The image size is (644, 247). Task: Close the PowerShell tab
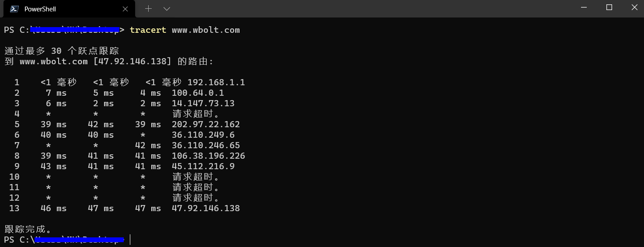[125, 9]
